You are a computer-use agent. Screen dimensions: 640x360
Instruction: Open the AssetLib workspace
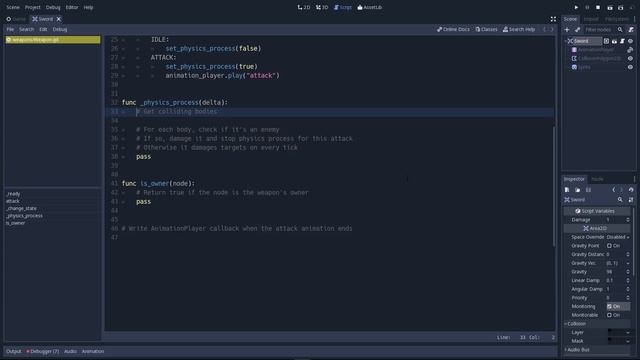369,7
